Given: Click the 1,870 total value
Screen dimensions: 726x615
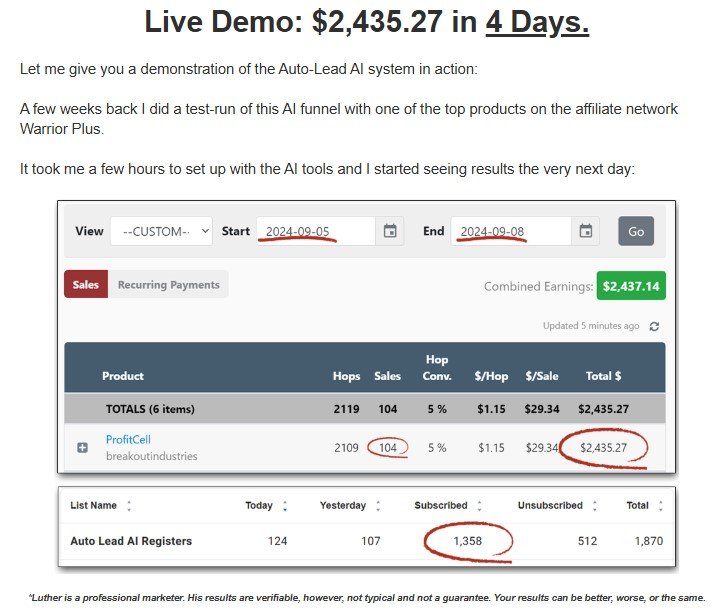Looking at the screenshot, I should (x=649, y=541).
